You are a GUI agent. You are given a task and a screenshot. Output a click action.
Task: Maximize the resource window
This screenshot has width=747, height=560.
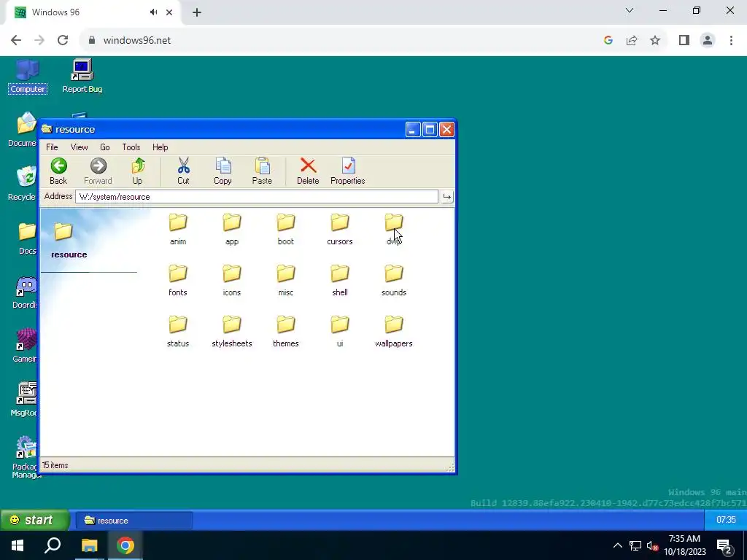(x=430, y=130)
